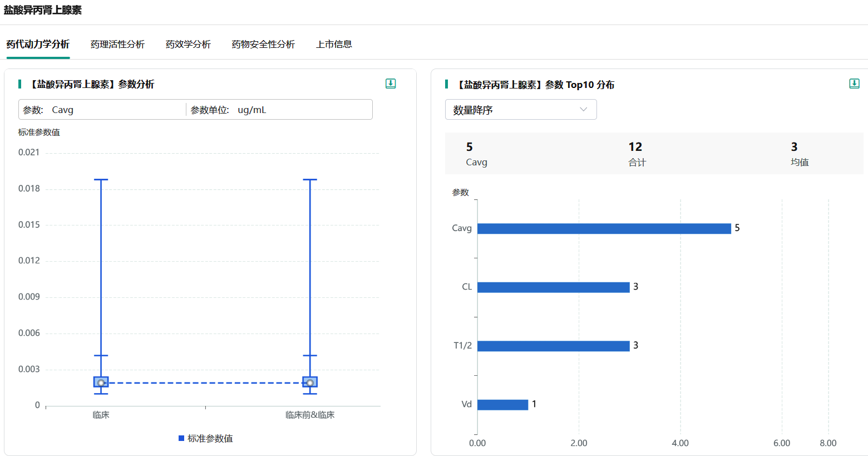Click the Cavg bar in Top10 chart

(x=604, y=229)
